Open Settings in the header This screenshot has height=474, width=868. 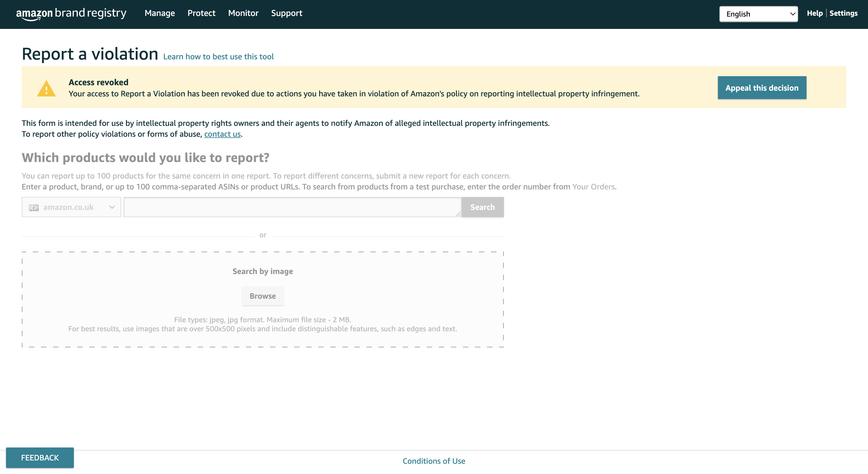(843, 13)
